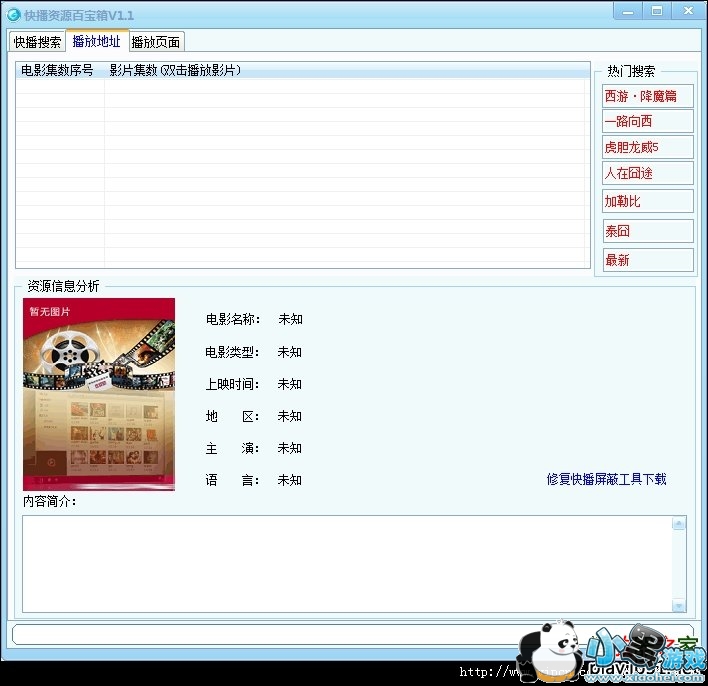
Task: Click the 暂无图片 movie poster thumbnail
Action: coord(99,394)
